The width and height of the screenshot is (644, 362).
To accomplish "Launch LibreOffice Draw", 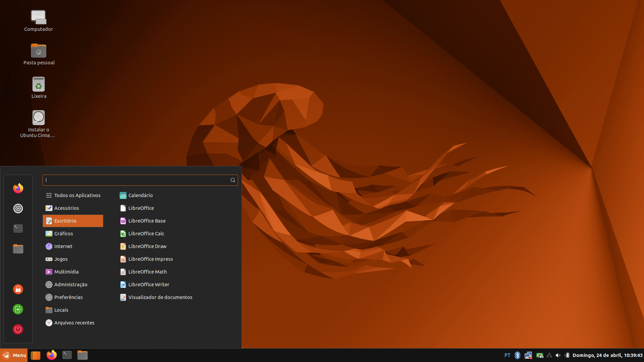I will pos(143,246).
